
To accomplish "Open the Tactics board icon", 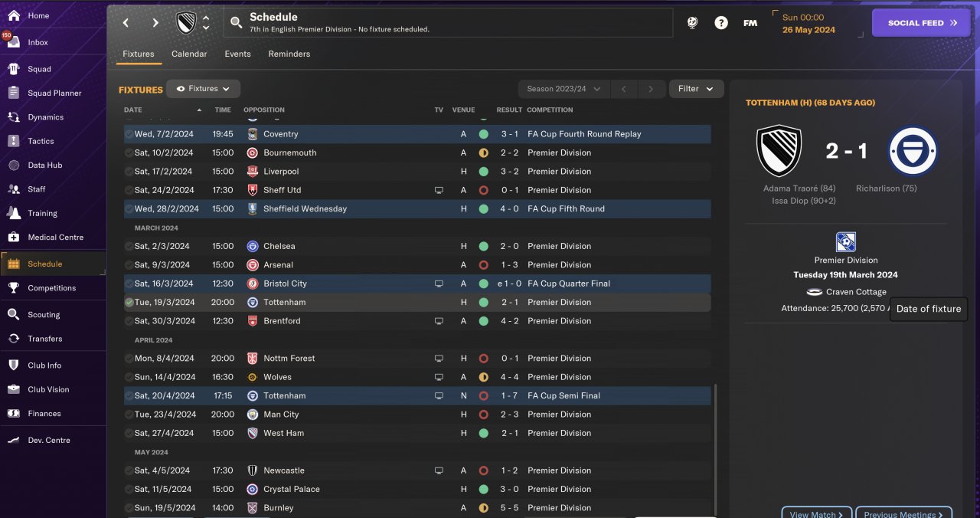I will (14, 141).
